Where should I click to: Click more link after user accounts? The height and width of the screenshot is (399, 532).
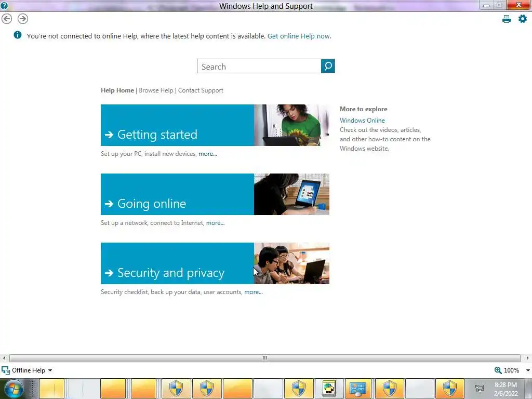tap(254, 292)
